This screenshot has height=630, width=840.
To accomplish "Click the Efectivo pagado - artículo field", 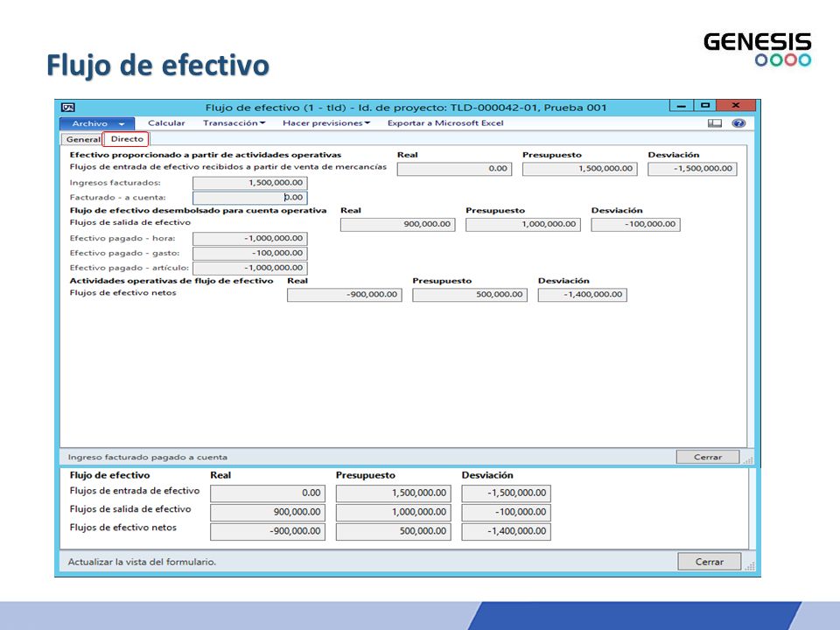I will [249, 268].
